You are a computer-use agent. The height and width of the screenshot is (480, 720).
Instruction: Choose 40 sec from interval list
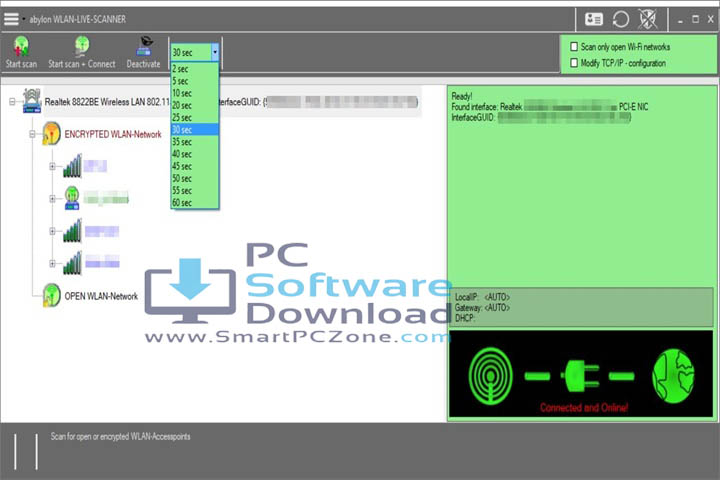click(x=195, y=154)
